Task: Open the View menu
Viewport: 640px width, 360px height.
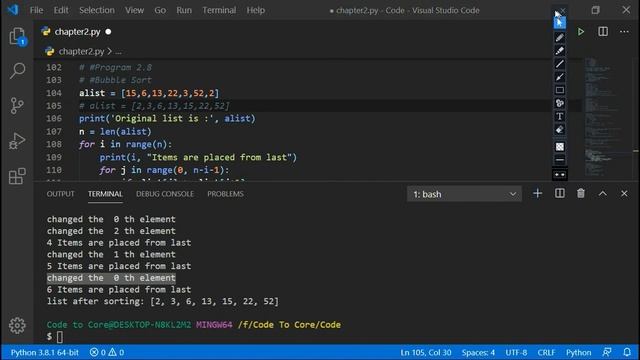Action: tap(134, 10)
